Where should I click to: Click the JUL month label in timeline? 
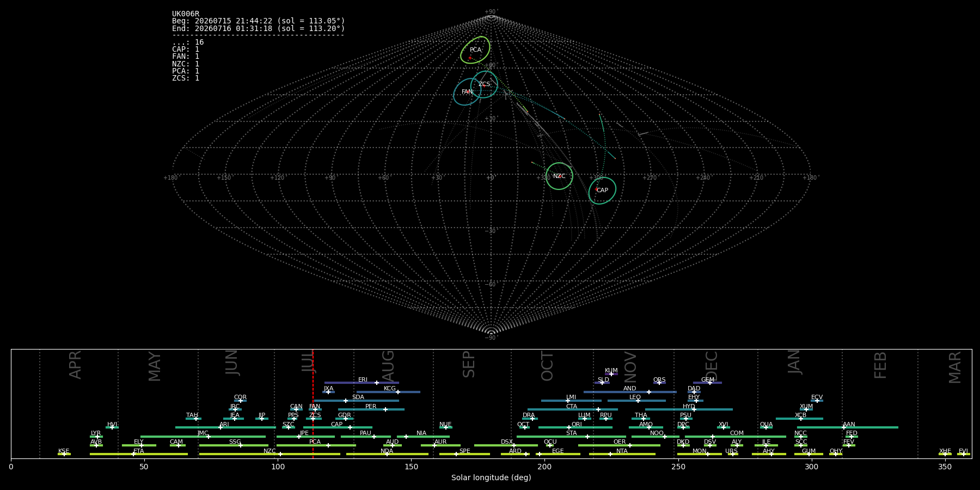tap(308, 361)
